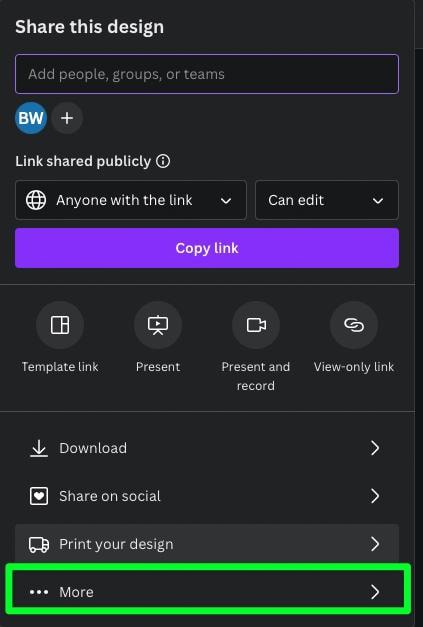Click the heart Share on social icon
423x627 pixels.
(39, 496)
